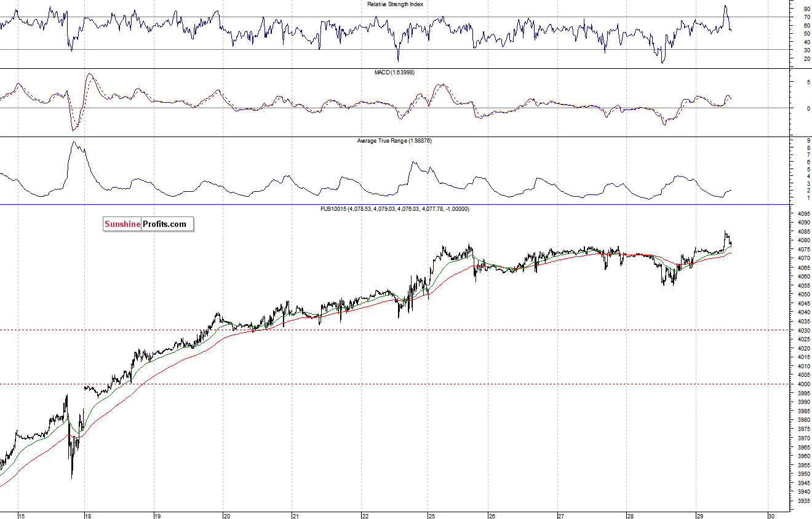Viewport: 812px width, 519px height.
Task: Click the 3950 price axis label
Action: click(803, 474)
